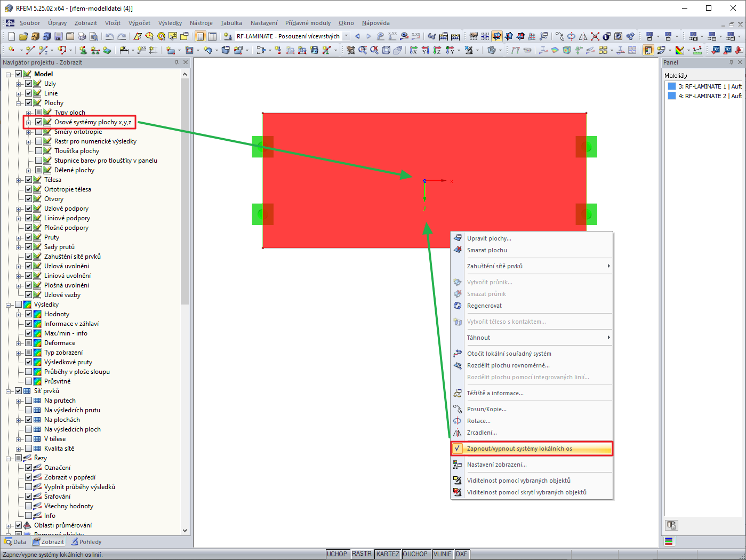Image resolution: width=746 pixels, height=560 pixels.
Task: Toggle the Uzly checkbox
Action: click(x=29, y=84)
